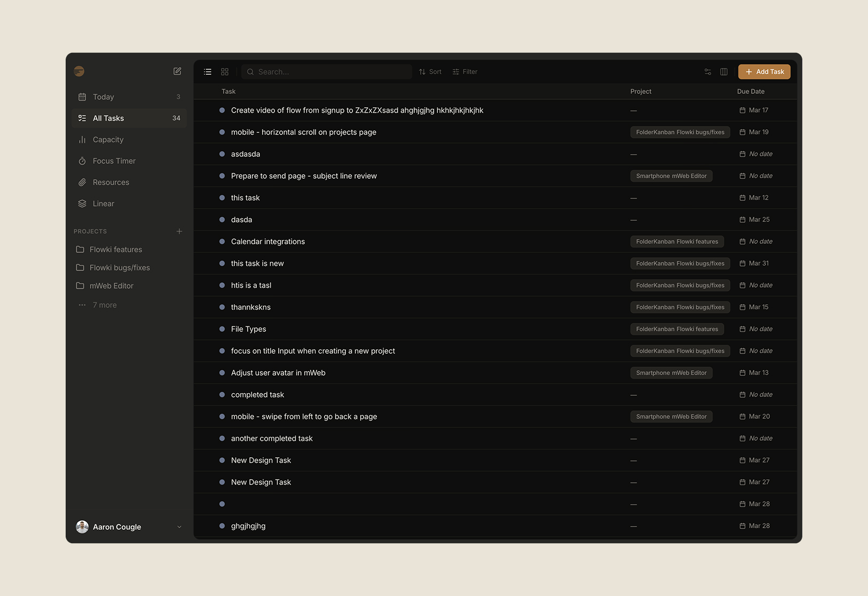
Task: Open display settings sliders icon
Action: pos(708,72)
